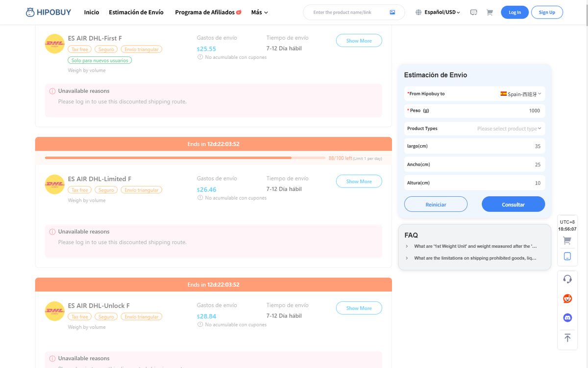The image size is (588, 368).
Task: Go to Inicio in navigation
Action: coord(92,12)
